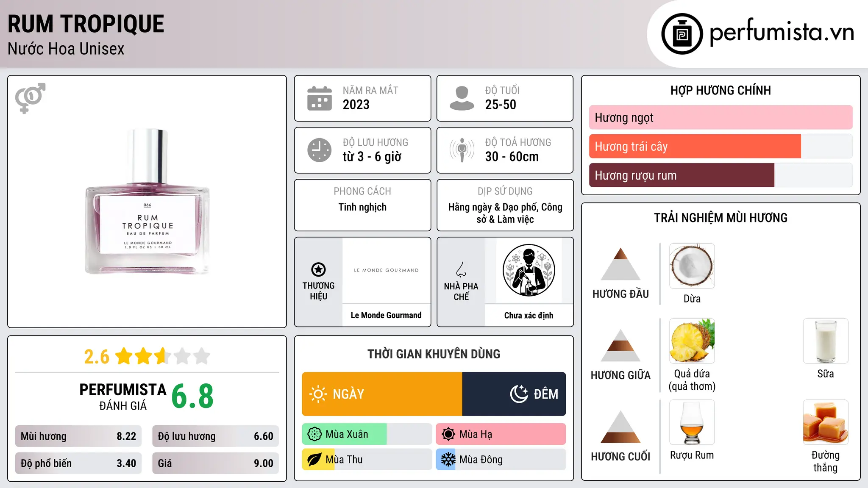Select the Rượu Rum glass note image
The width and height of the screenshot is (868, 488).
coord(692,422)
